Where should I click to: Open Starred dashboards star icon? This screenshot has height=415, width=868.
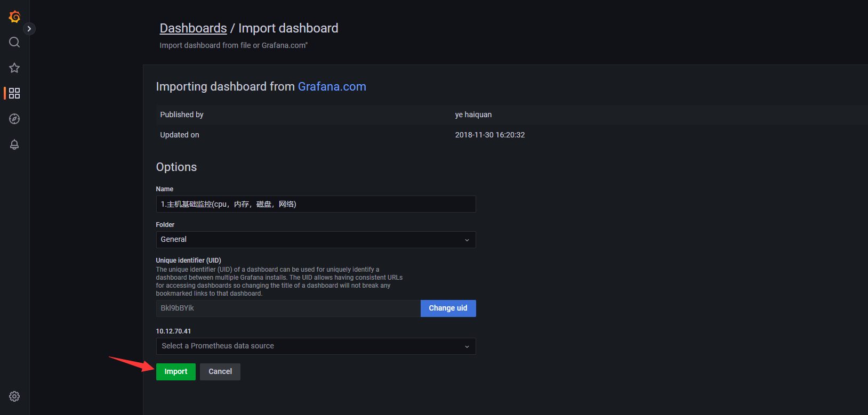coord(14,68)
